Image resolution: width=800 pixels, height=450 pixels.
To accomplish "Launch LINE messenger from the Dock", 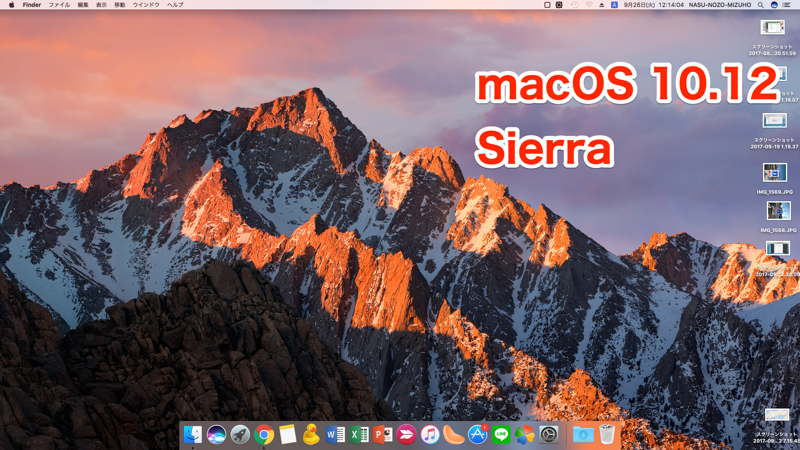I will click(x=501, y=435).
